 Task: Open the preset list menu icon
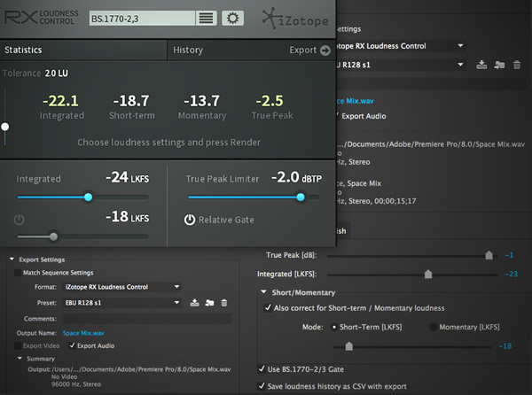[x=206, y=19]
